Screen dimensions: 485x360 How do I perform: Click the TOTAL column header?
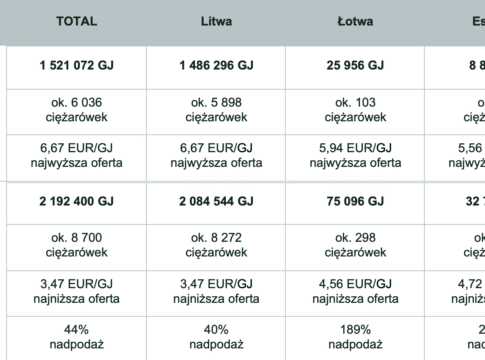[76, 21]
